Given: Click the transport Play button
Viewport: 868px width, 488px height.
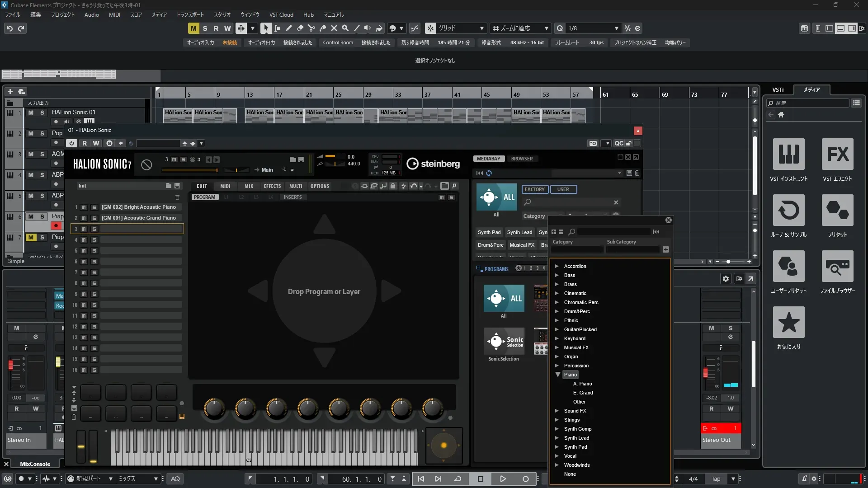Looking at the screenshot, I should (503, 479).
